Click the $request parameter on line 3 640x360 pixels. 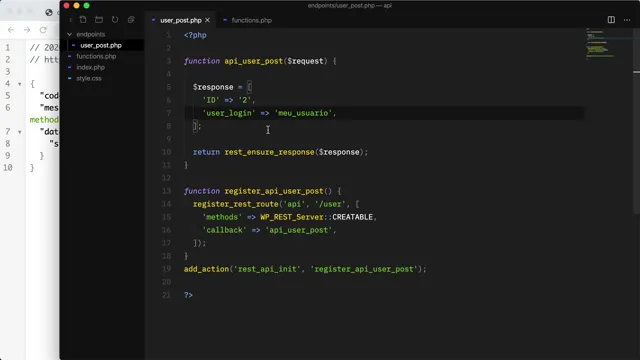[305, 61]
